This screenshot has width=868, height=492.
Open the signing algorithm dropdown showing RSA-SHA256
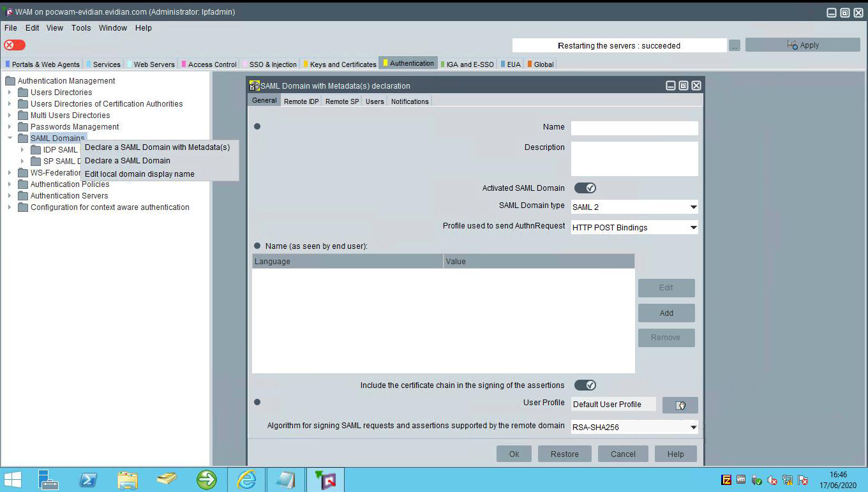click(x=692, y=426)
